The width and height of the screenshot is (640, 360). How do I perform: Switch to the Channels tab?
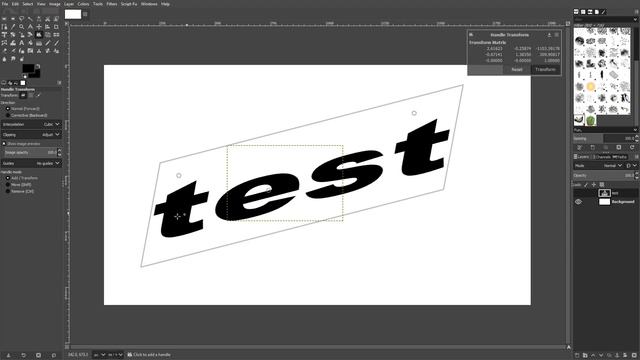pos(602,157)
